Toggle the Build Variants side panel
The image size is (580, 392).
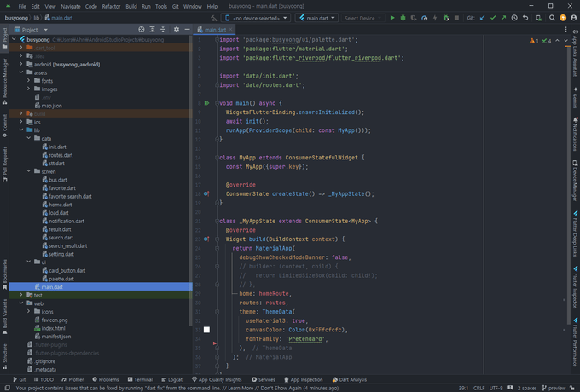[5, 317]
